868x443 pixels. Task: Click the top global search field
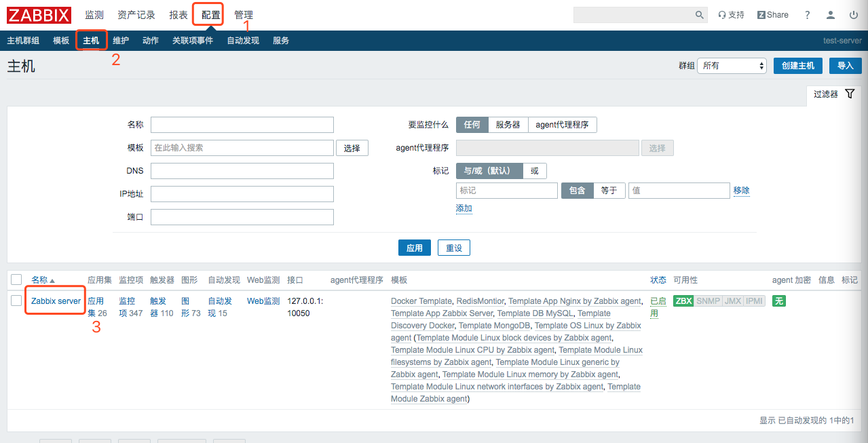(x=633, y=15)
